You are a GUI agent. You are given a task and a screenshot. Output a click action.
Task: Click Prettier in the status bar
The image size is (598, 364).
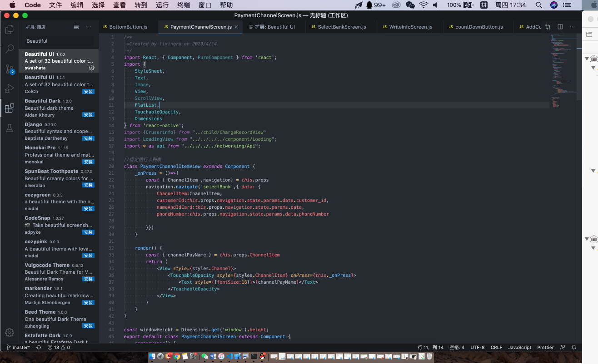click(x=545, y=348)
